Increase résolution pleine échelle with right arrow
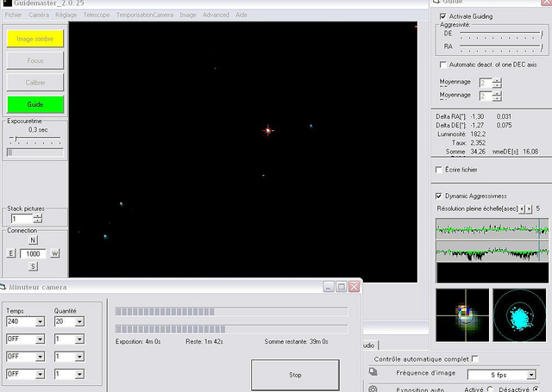This screenshot has width=552, height=392. pyautogui.click(x=529, y=208)
